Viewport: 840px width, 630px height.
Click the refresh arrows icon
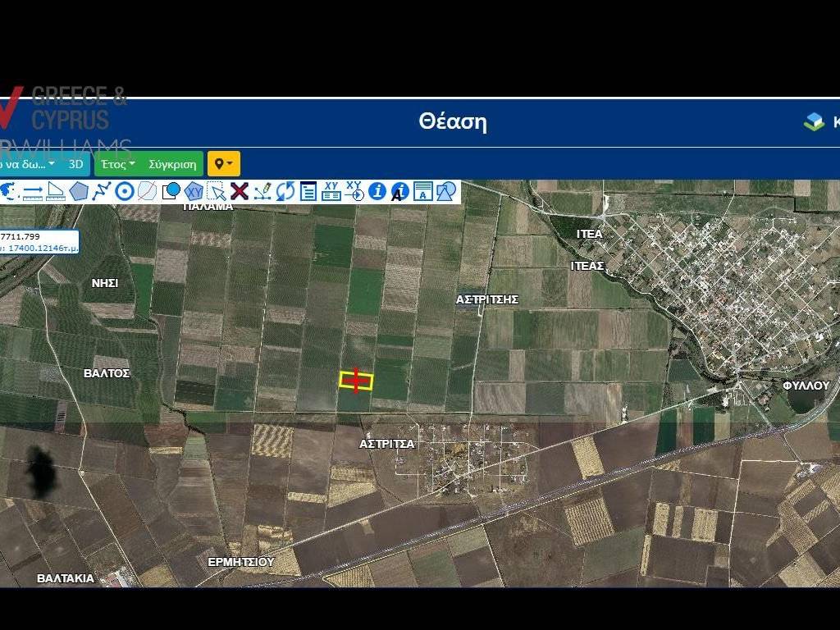[285, 192]
